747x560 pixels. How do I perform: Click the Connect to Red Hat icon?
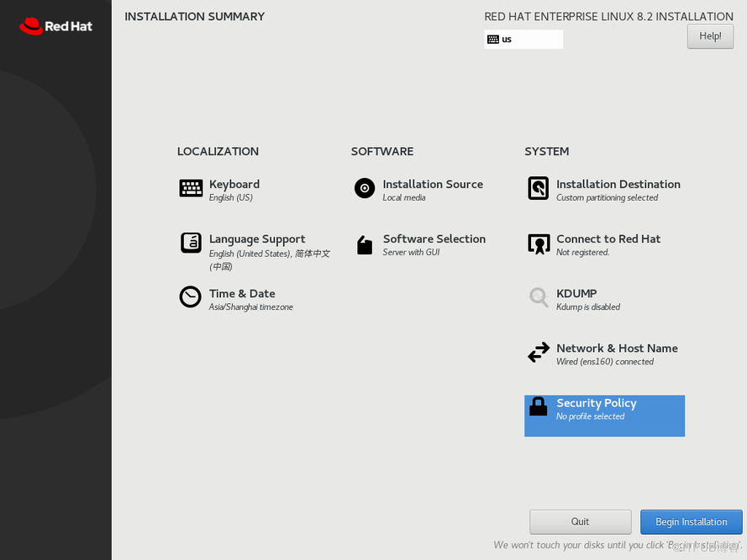[539, 243]
